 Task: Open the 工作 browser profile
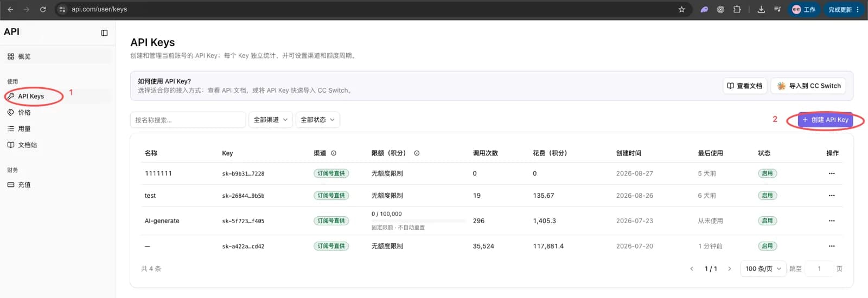tap(804, 9)
